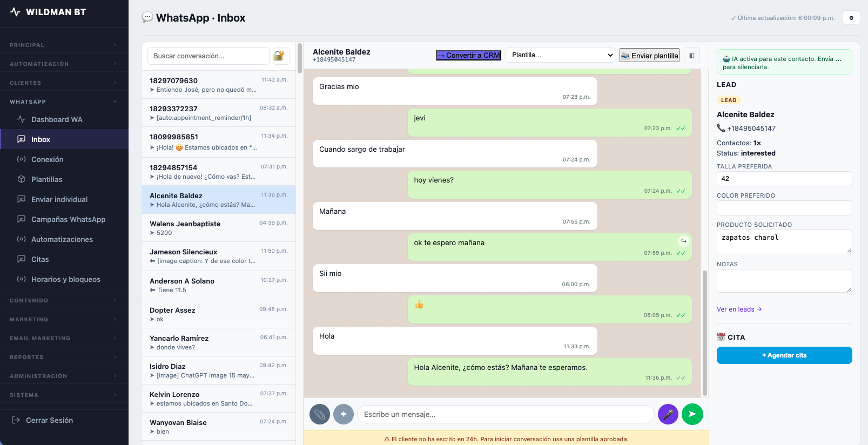Screen dimensions: 868x445
Task: Open Dashboard WA sidebar item
Action: [64, 119]
